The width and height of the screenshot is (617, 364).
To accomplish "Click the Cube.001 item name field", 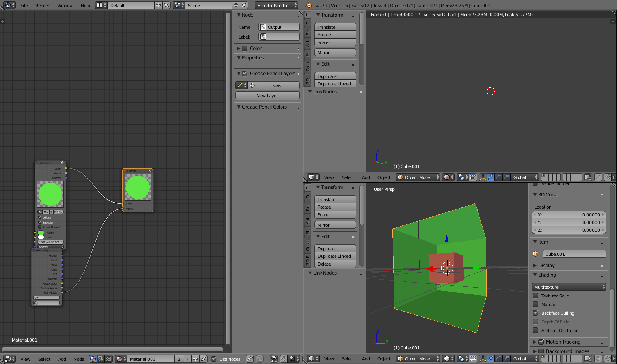I will point(574,254).
